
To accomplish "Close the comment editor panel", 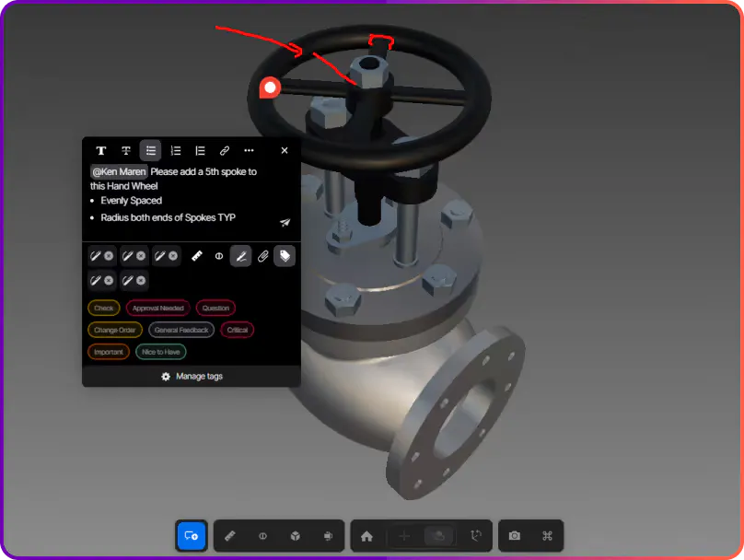I will [x=285, y=150].
